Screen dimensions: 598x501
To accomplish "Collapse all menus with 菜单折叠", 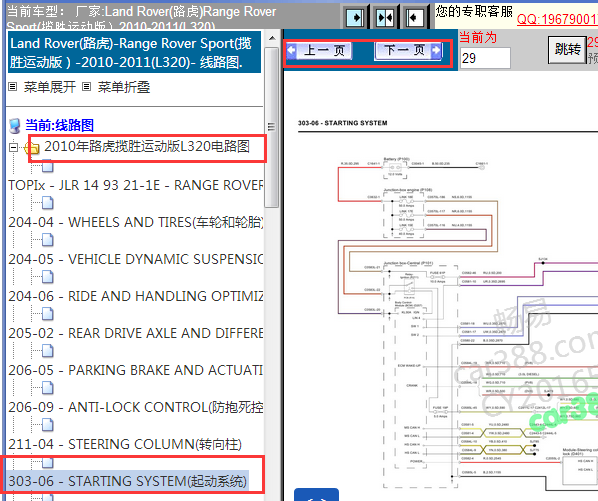I will (x=124, y=87).
